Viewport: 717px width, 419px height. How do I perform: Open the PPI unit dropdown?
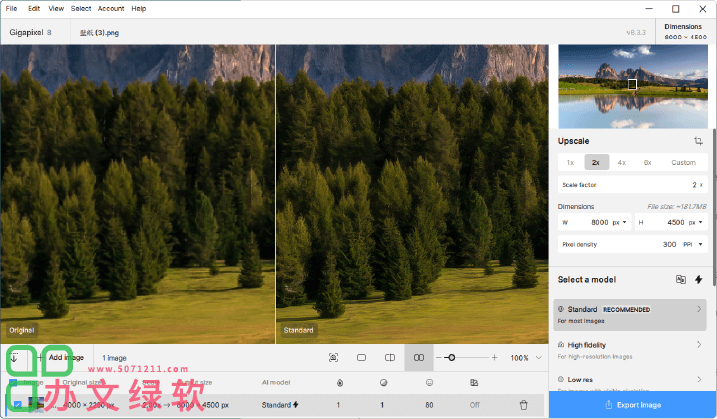(693, 244)
